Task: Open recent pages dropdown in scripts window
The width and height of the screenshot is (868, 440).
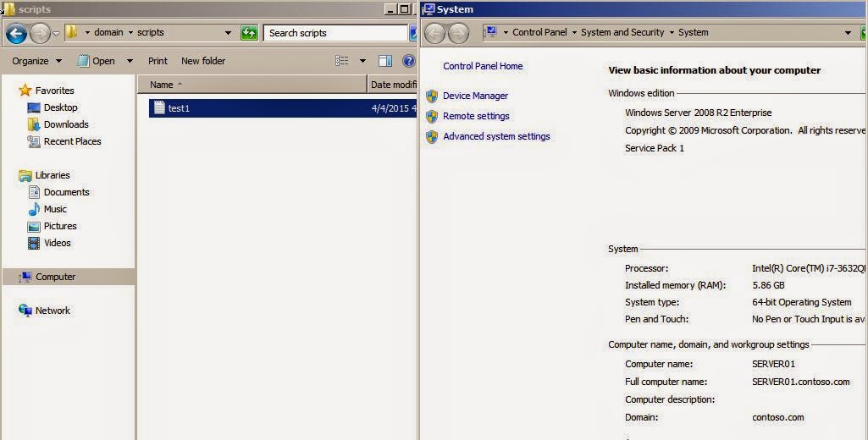Action: pos(56,34)
